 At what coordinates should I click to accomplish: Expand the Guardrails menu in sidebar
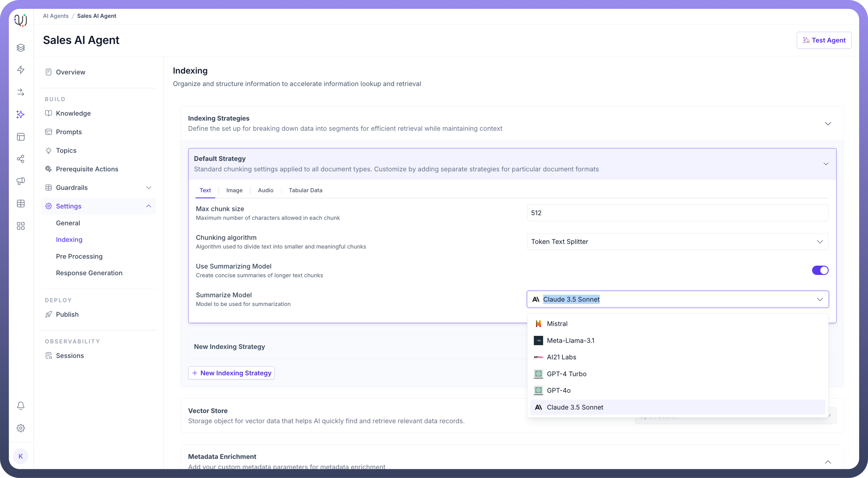tap(149, 188)
